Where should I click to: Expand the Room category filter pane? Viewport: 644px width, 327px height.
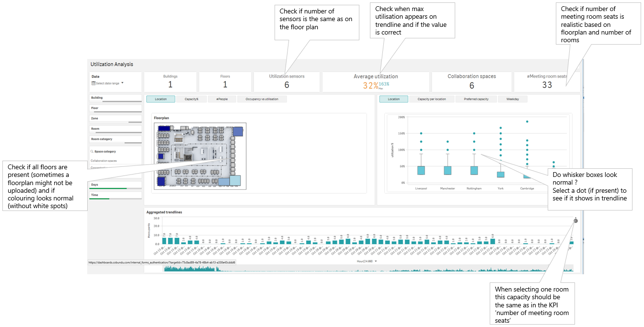pyautogui.click(x=115, y=140)
